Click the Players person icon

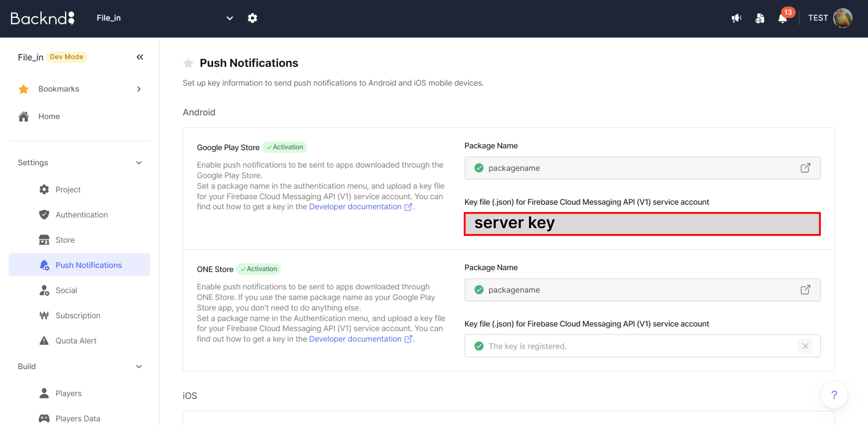click(x=44, y=393)
